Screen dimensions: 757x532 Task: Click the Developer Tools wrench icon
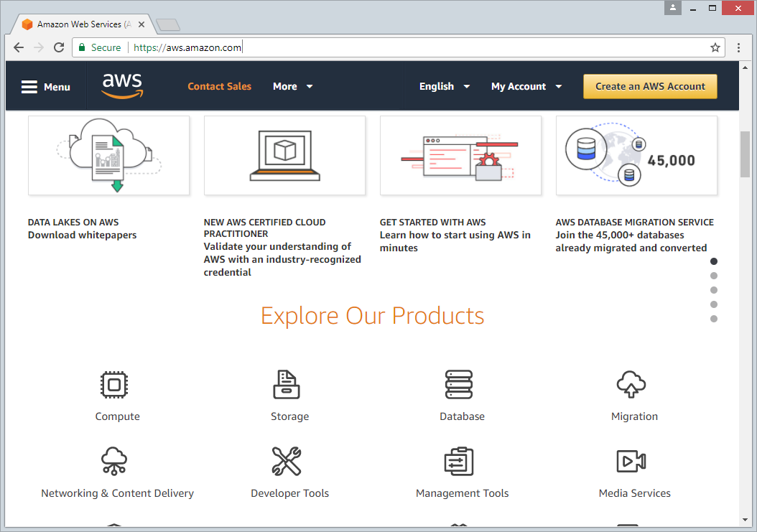pyautogui.click(x=287, y=461)
